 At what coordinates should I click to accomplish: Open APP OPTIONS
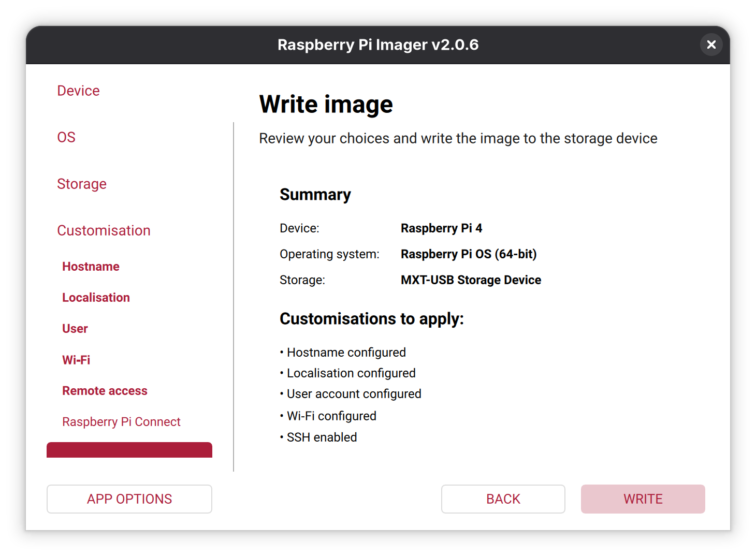point(129,499)
